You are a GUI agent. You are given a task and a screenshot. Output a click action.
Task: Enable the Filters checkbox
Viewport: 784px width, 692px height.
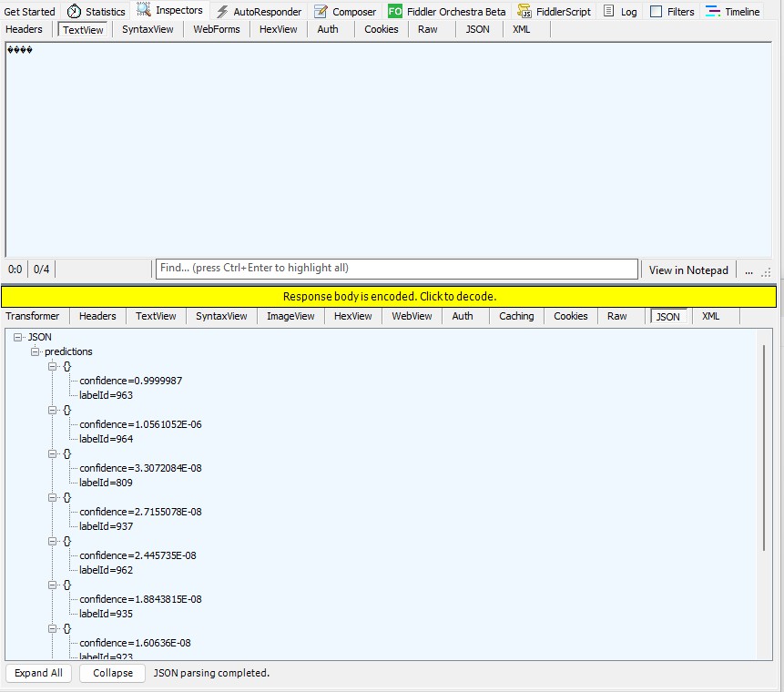656,12
